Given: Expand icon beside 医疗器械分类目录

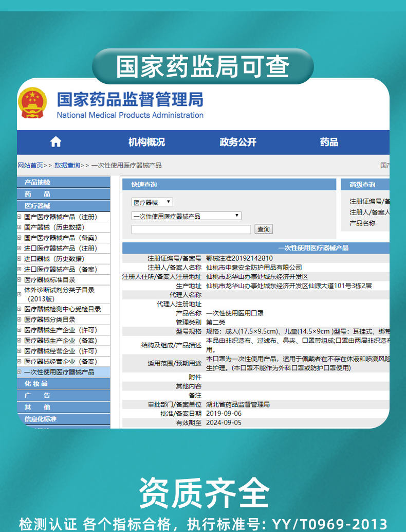Looking at the screenshot, I should (20, 320).
